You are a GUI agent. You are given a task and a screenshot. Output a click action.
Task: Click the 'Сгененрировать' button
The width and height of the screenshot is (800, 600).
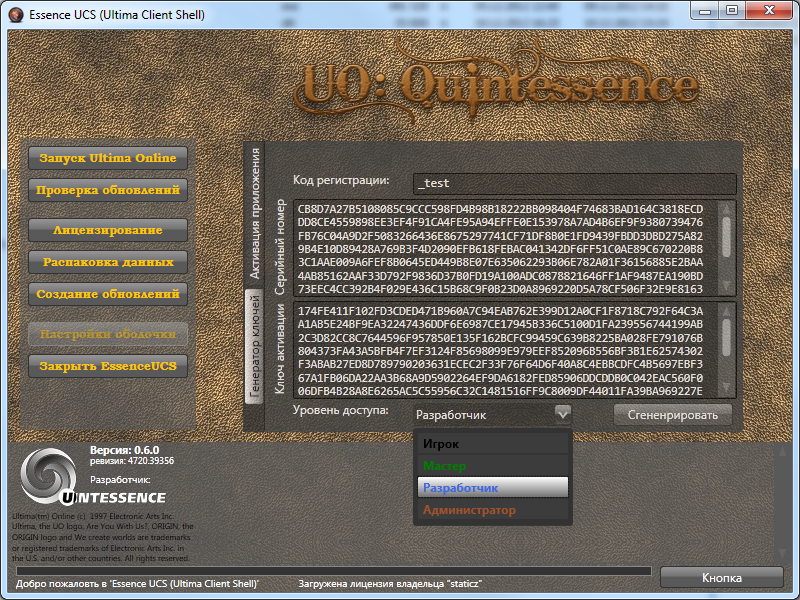672,415
